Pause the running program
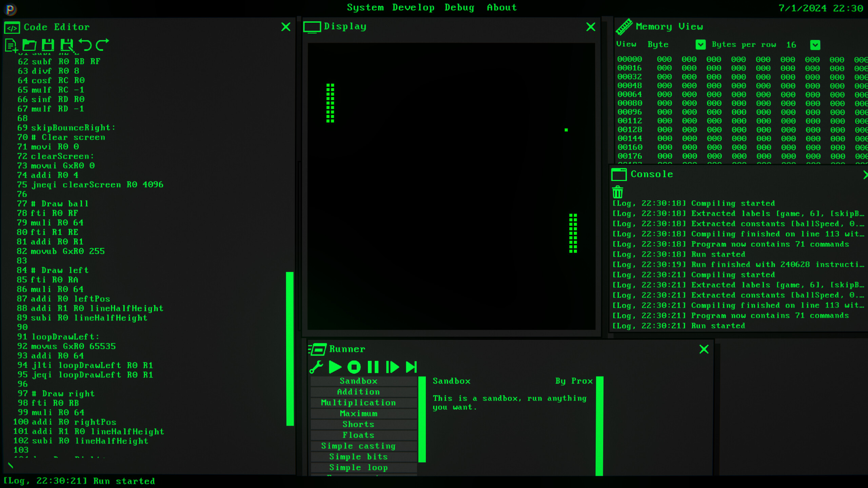 373,366
